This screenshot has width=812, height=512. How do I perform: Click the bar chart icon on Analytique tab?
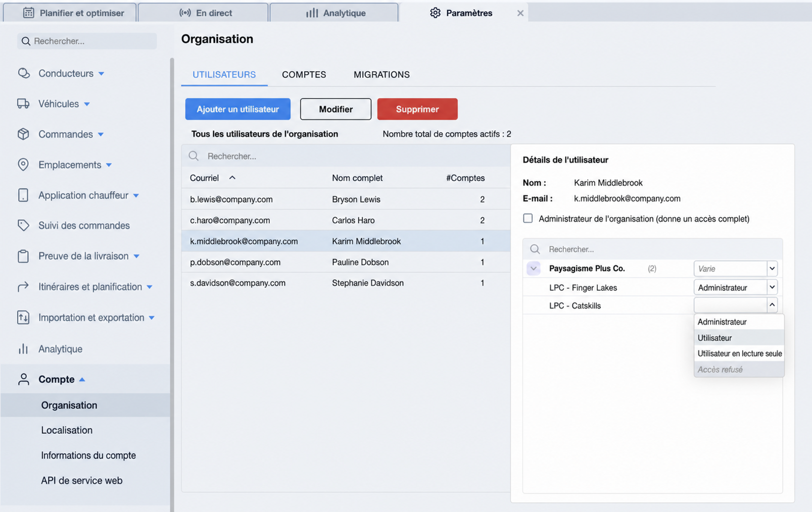coord(312,13)
